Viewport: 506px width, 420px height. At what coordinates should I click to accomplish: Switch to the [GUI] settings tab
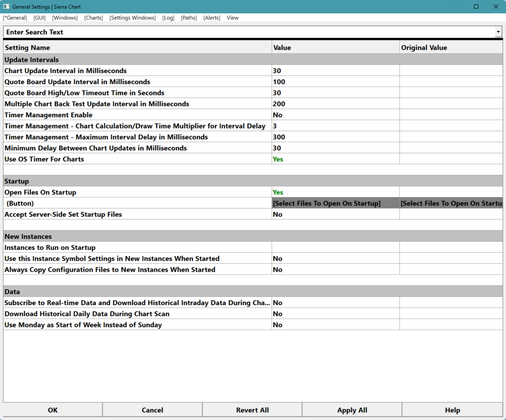[39, 18]
